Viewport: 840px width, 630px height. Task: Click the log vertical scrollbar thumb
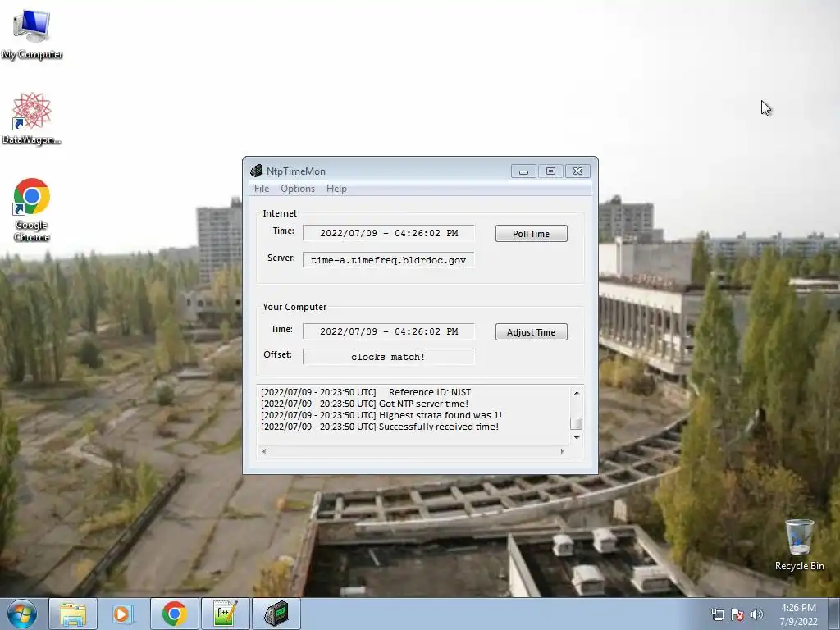point(577,423)
